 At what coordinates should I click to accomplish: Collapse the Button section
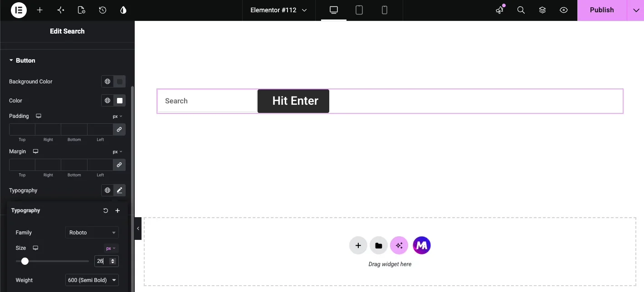(22, 60)
